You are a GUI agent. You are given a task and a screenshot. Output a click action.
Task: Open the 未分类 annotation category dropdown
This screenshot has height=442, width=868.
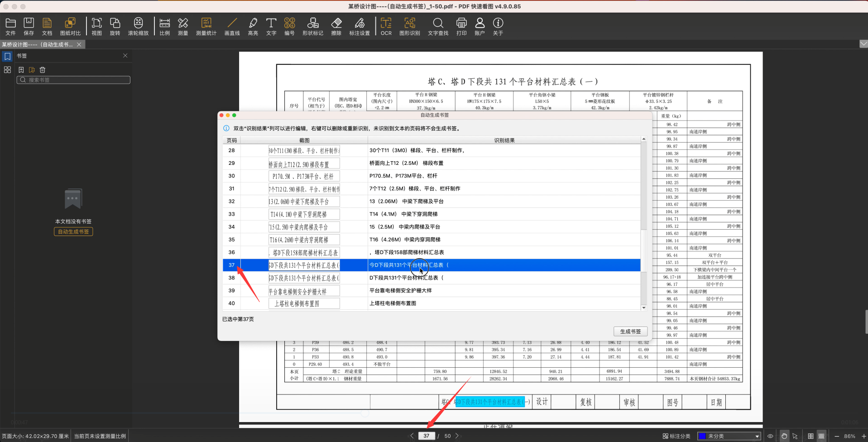[x=729, y=436]
